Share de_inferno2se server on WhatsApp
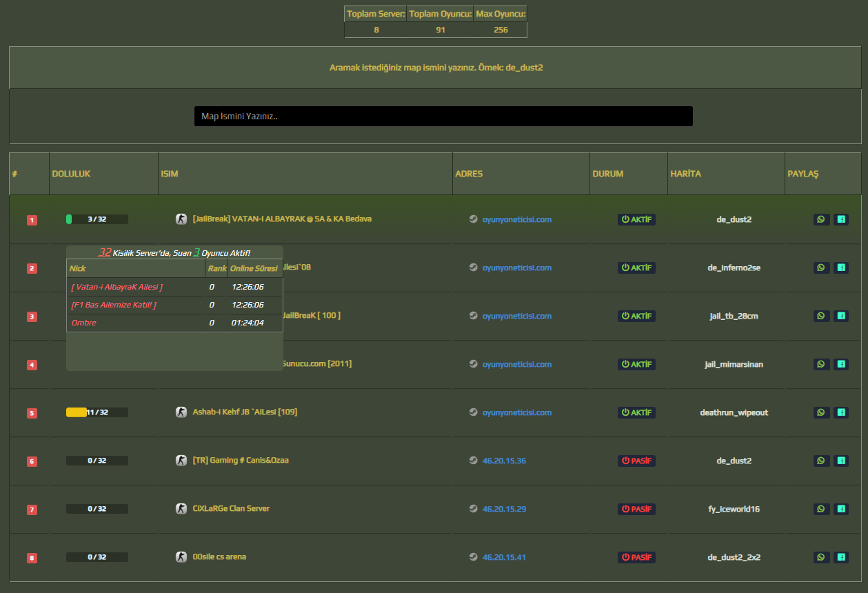 (x=821, y=268)
